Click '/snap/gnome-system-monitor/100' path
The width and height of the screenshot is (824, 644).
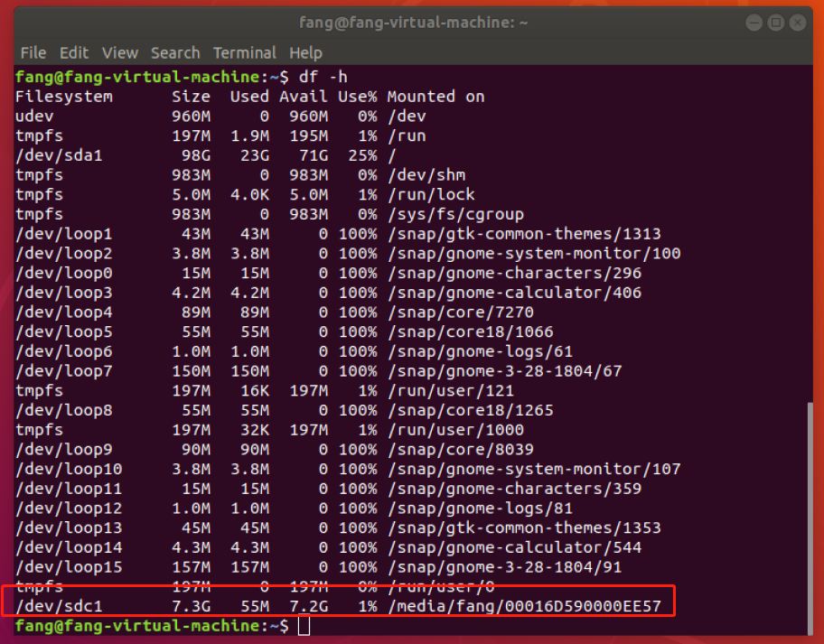tap(534, 253)
